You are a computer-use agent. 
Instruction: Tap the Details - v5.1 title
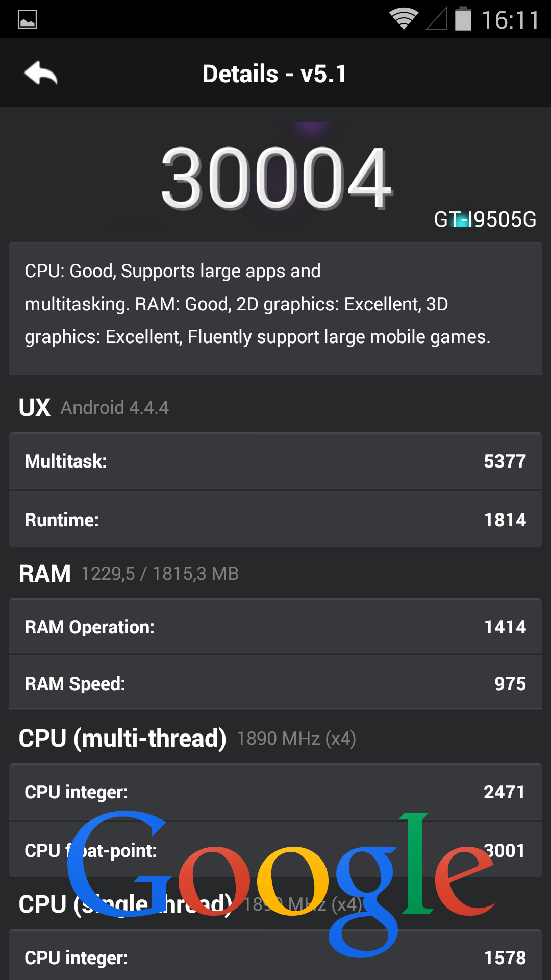click(x=274, y=74)
